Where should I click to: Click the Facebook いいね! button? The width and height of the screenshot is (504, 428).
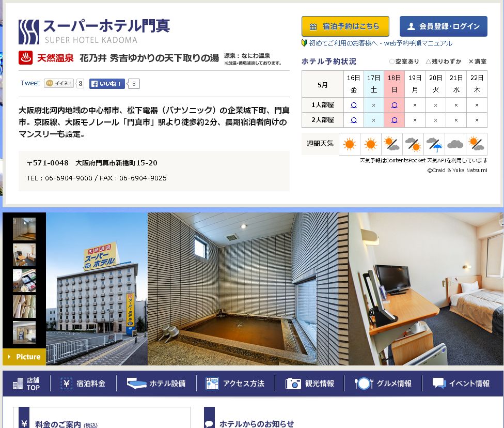[x=107, y=84]
